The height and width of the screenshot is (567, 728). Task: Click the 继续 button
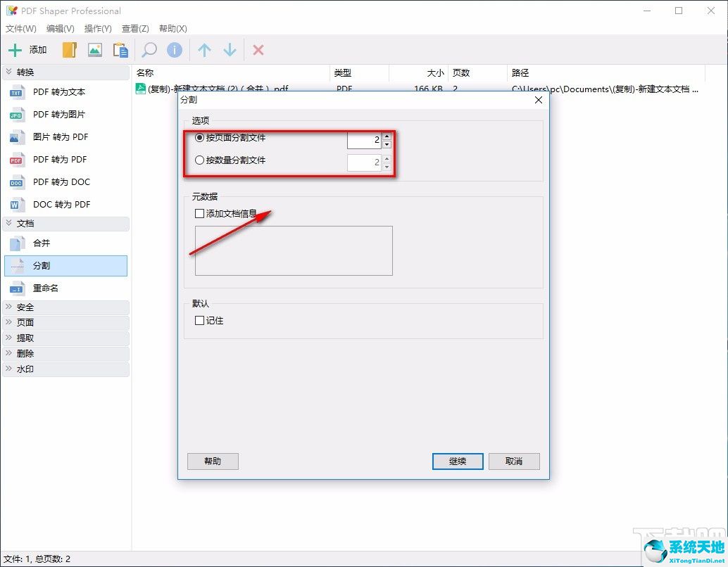click(458, 461)
